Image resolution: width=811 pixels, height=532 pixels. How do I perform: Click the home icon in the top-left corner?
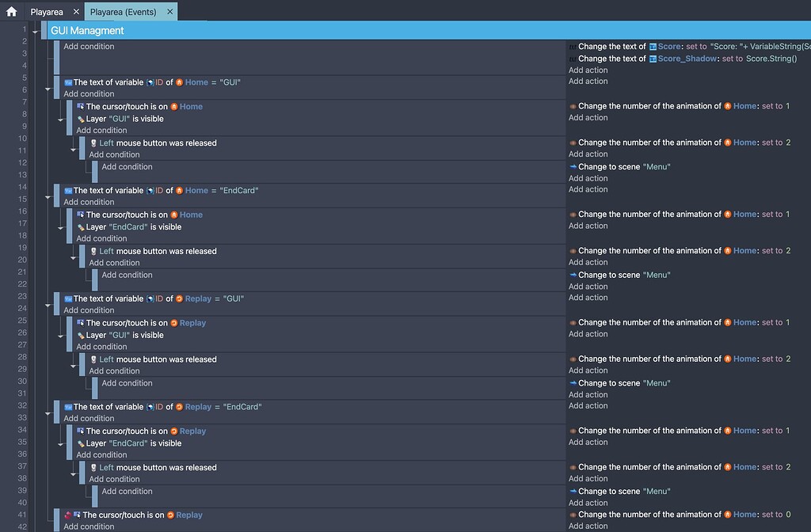pyautogui.click(x=10, y=11)
